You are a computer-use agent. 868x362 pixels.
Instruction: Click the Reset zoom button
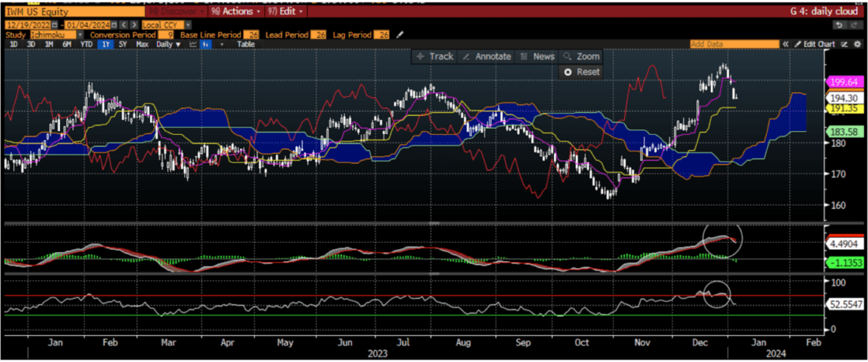coord(581,72)
